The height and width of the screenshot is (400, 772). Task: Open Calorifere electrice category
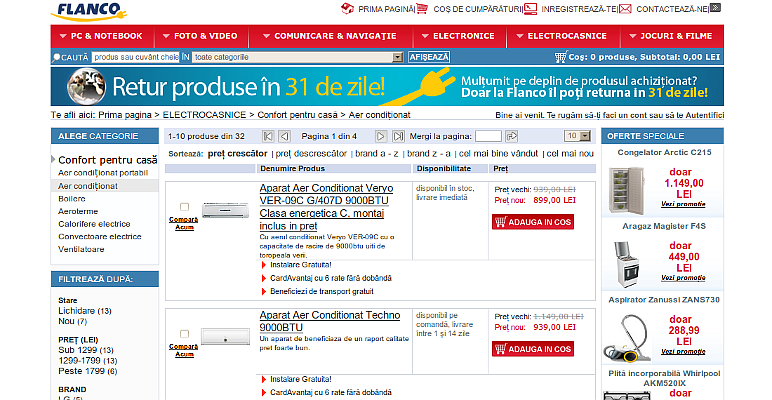pos(94,224)
